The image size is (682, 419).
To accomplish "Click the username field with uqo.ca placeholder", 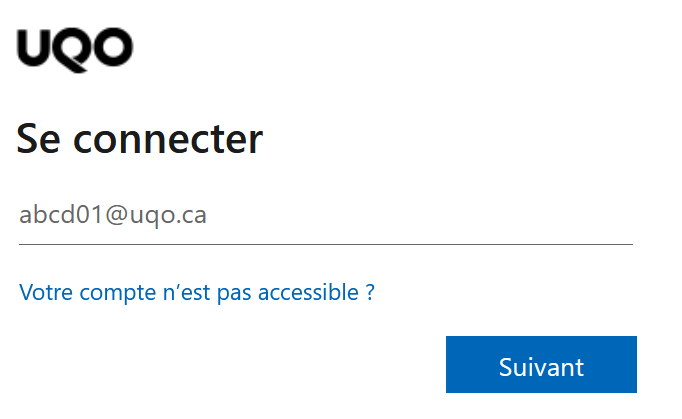I will click(x=325, y=216).
